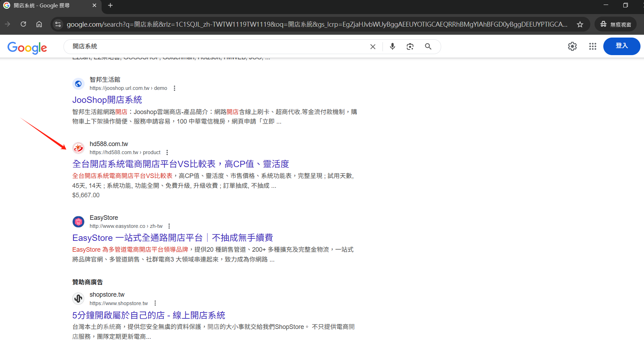Clear the search query with X

click(373, 47)
